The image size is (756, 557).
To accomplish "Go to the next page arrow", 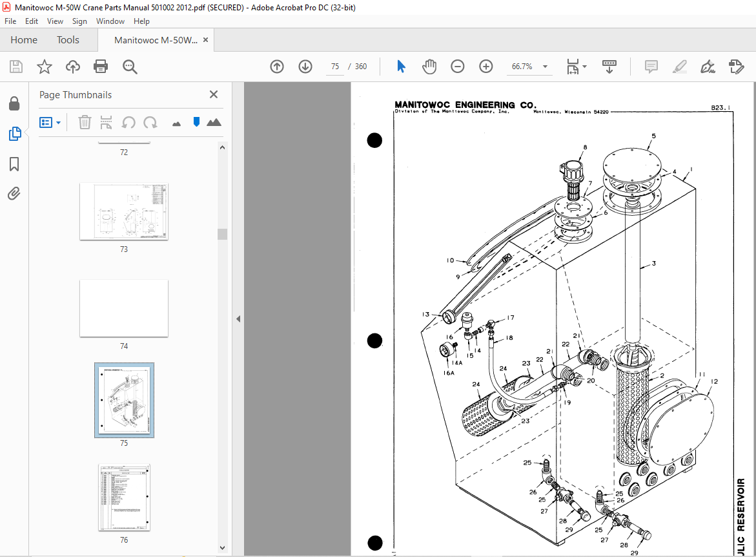I will point(305,67).
